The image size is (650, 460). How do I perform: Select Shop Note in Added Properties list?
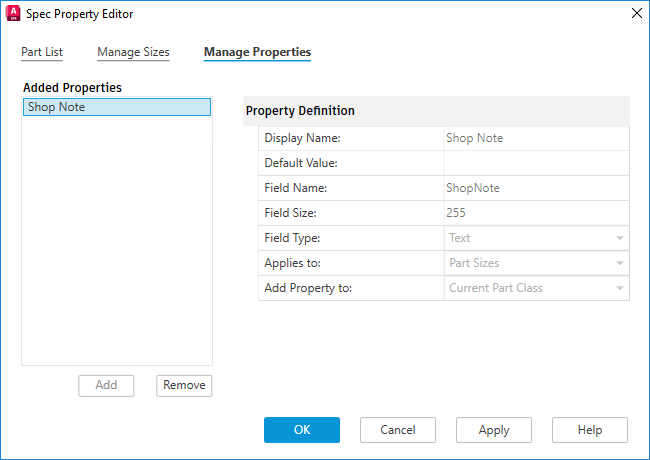click(116, 107)
